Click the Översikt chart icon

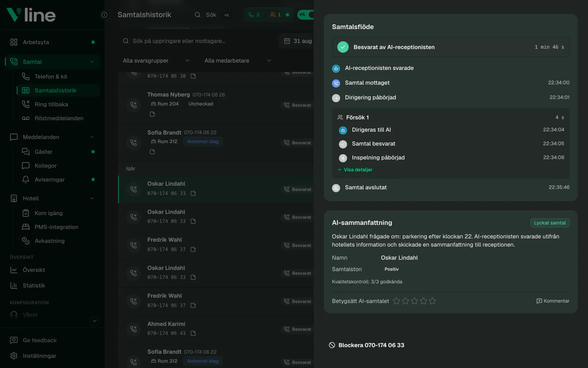(14, 270)
